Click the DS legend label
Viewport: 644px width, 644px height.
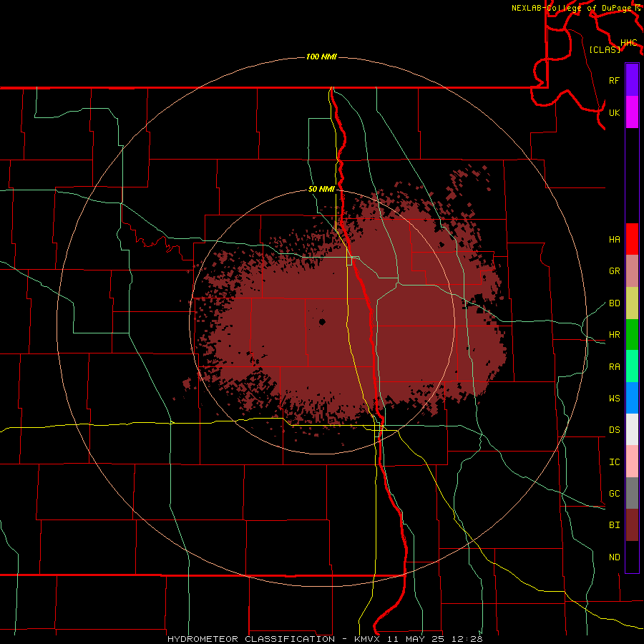614,430
